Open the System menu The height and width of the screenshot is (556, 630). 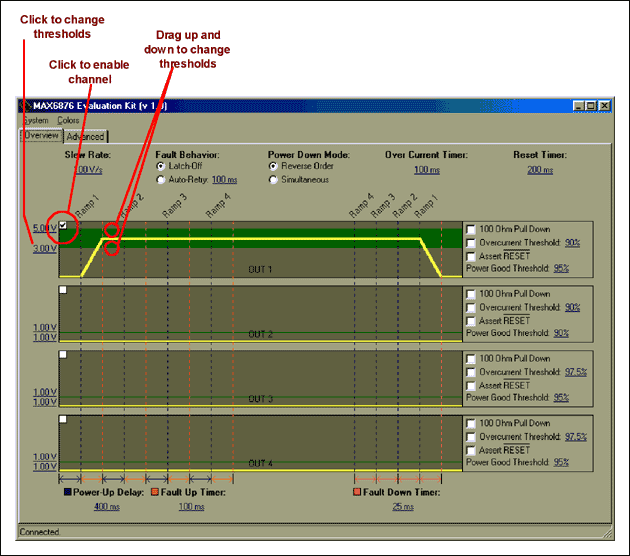coord(34,120)
